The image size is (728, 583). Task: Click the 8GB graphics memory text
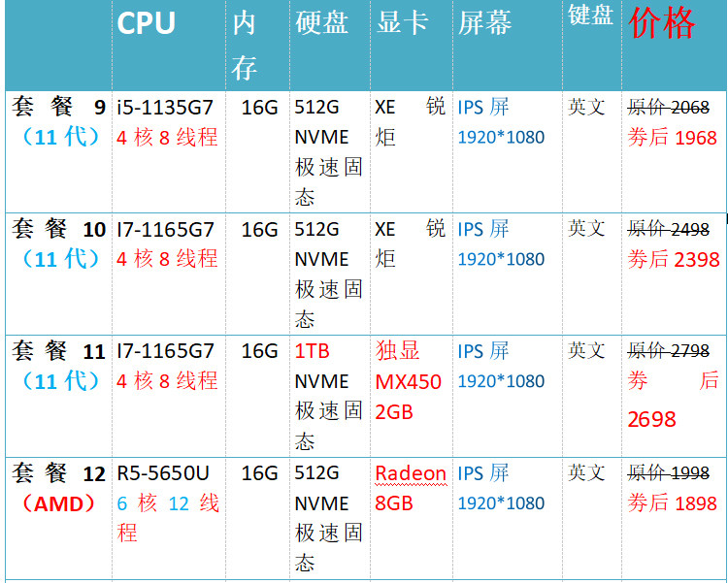[394, 503]
